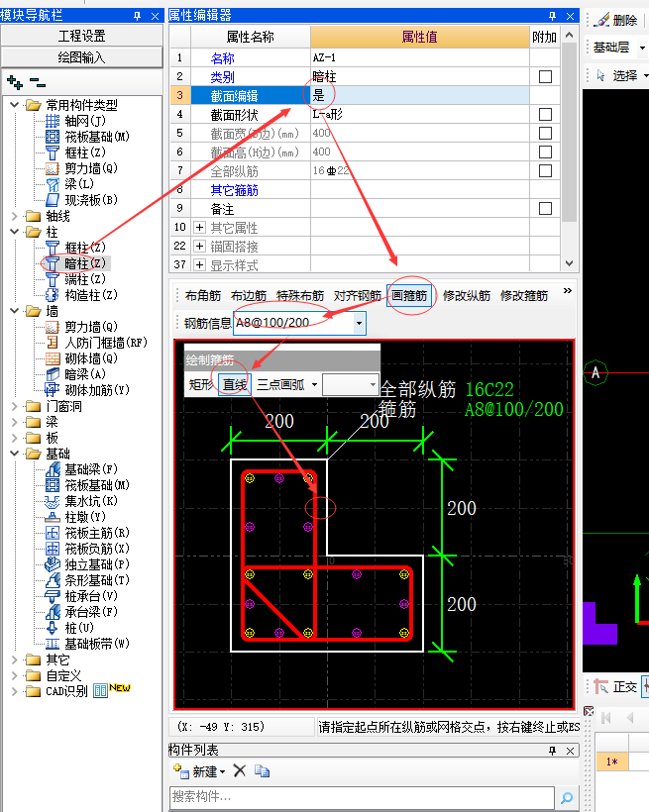The width and height of the screenshot is (649, 812).
Task: Select 构造柱(Z) component
Action: coord(91,295)
